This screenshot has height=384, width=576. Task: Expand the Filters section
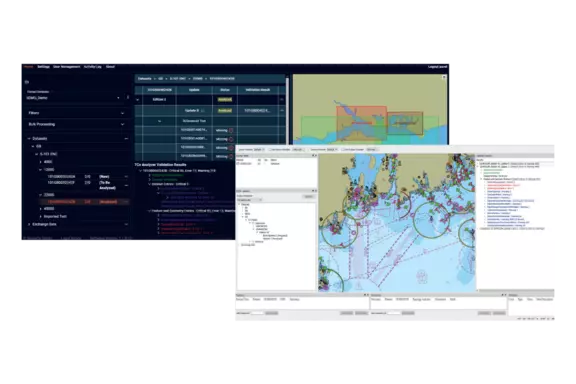[x=77, y=113]
